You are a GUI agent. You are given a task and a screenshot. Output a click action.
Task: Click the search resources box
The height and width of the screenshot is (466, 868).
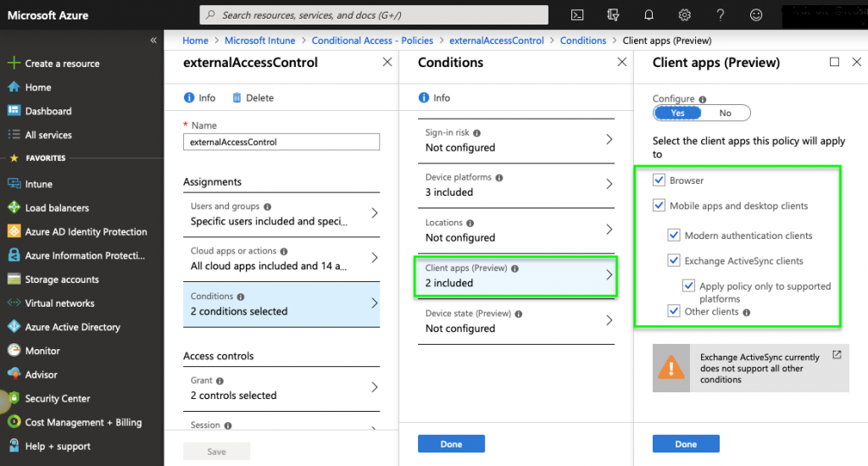tap(374, 15)
